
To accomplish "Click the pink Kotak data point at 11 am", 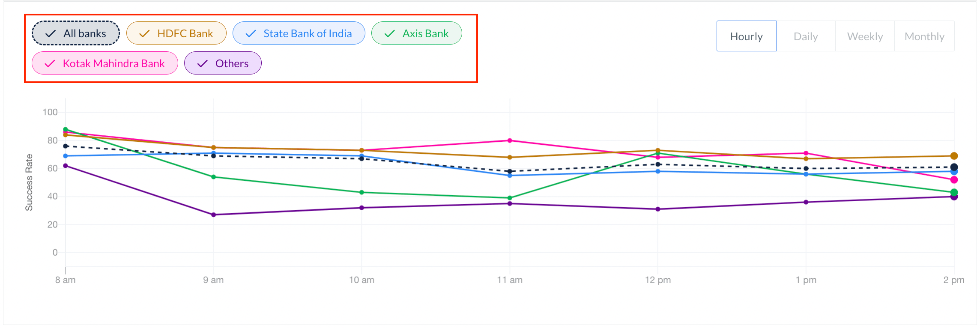I will click(510, 140).
